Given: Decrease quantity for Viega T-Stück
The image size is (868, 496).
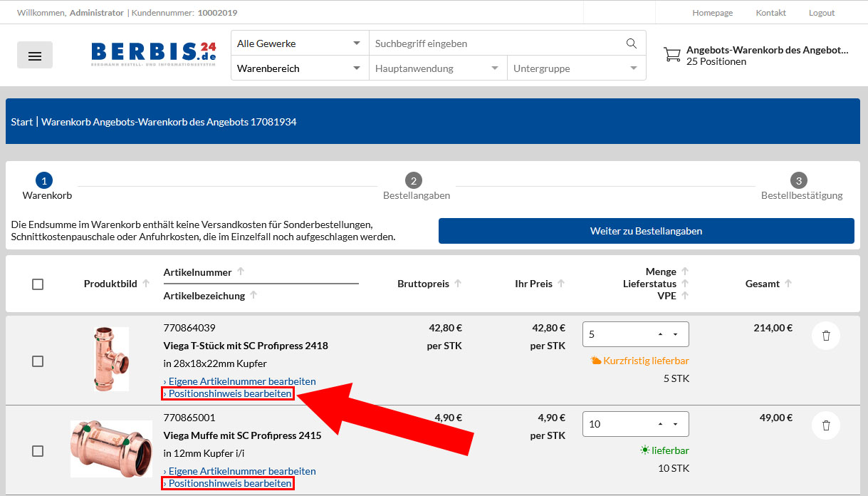Looking at the screenshot, I should click(x=676, y=334).
